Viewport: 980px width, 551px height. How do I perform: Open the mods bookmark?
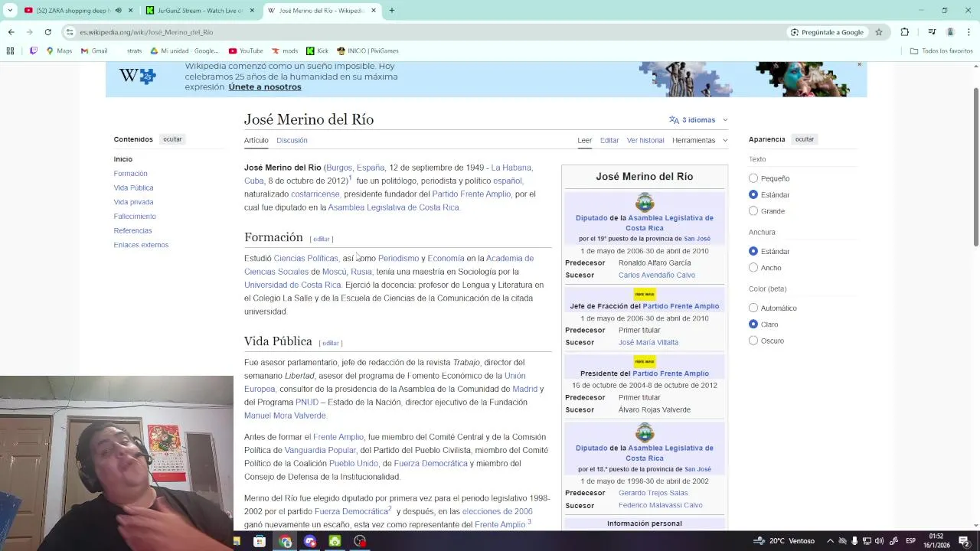pyautogui.click(x=285, y=51)
